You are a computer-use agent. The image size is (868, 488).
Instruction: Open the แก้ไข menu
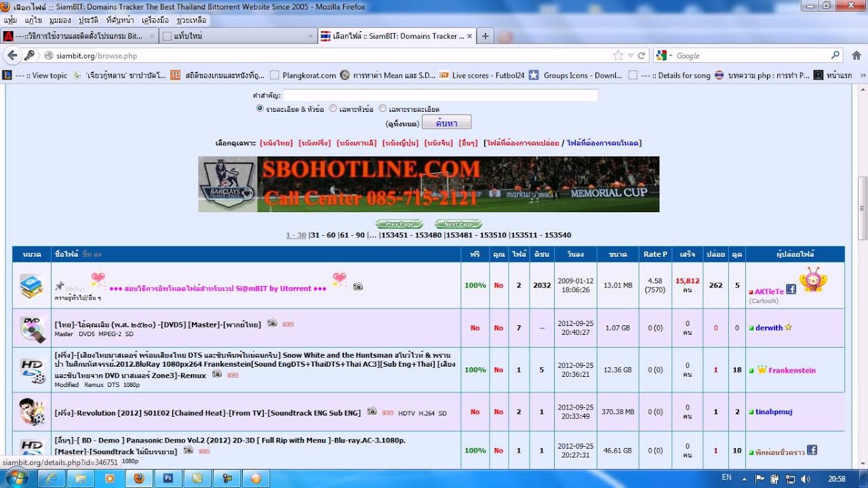click(33, 20)
